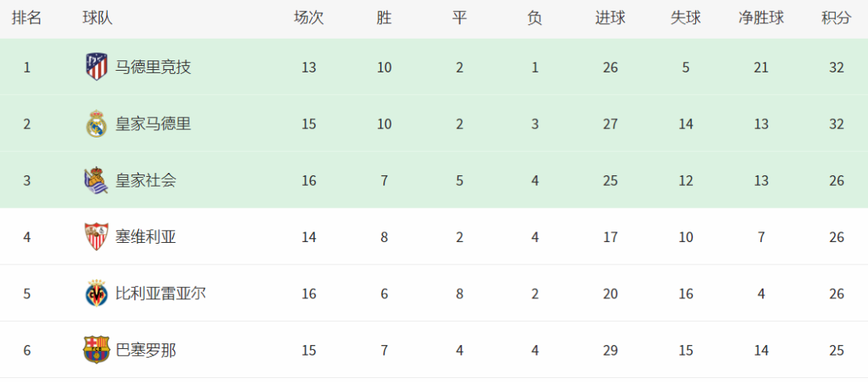The image size is (868, 382).
Task: Click the Barcelona club crest
Action: click(x=96, y=350)
